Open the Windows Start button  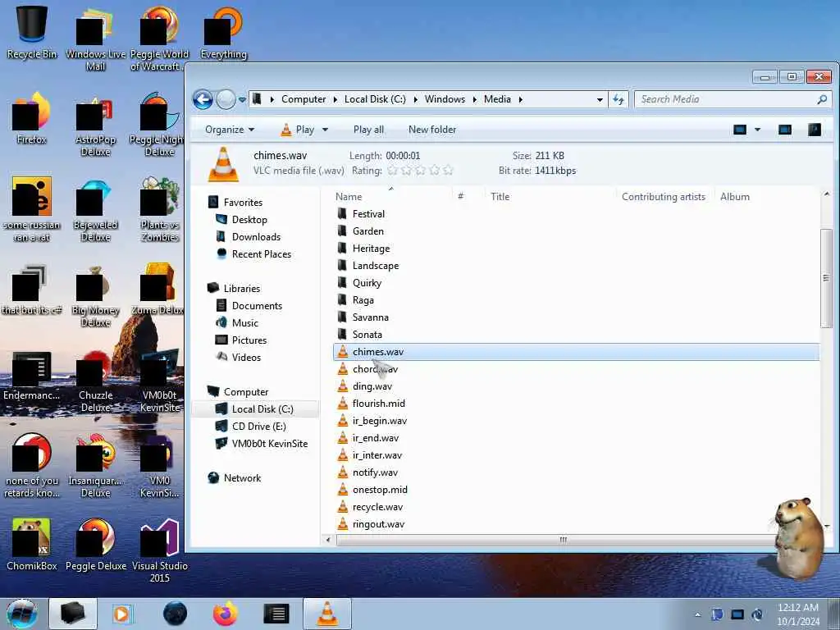tap(22, 614)
